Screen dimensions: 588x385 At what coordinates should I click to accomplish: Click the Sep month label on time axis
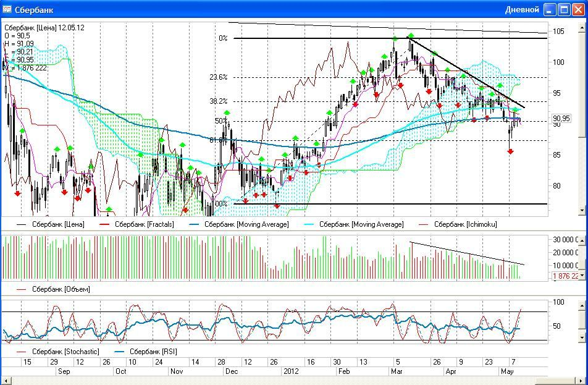[64, 371]
